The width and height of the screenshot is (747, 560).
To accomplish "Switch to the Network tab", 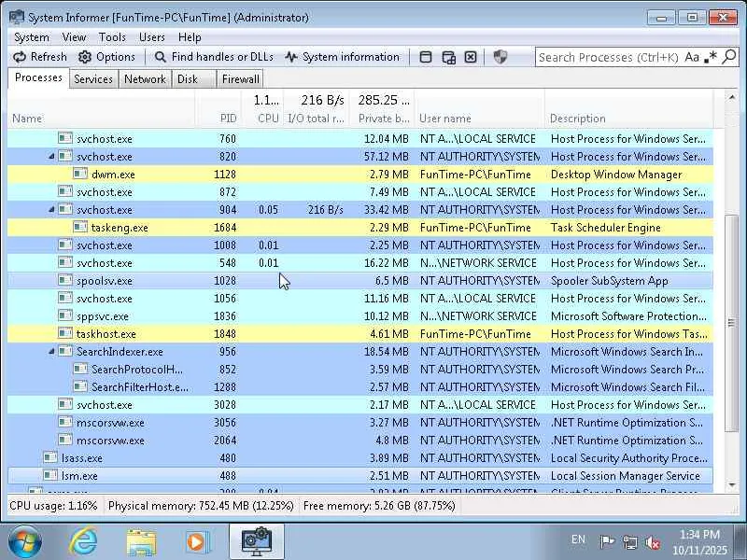I will click(145, 79).
